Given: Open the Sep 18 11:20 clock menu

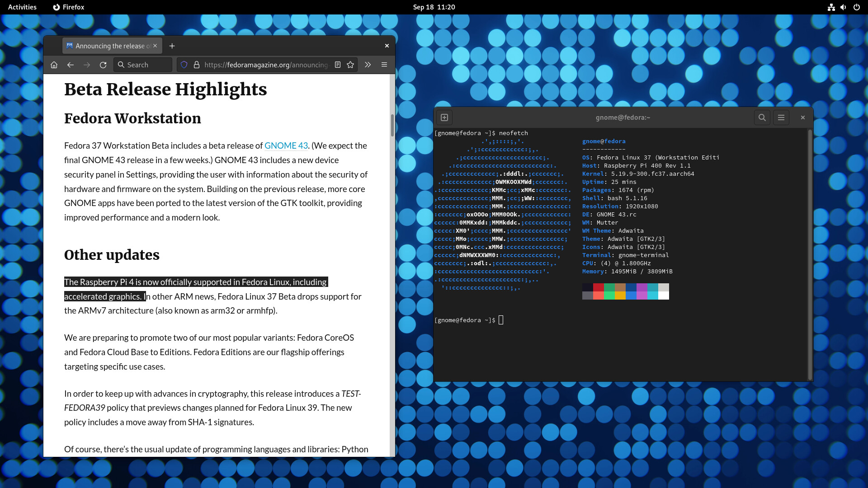Looking at the screenshot, I should tap(434, 7).
